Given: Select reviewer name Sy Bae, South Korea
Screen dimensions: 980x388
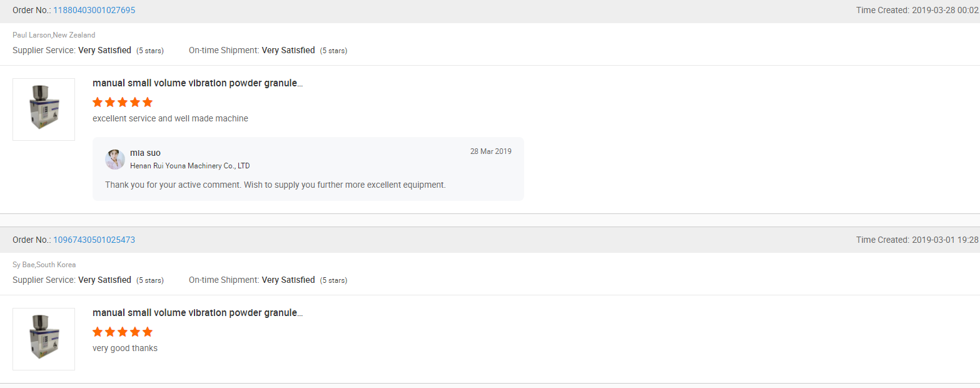Looking at the screenshot, I should (x=44, y=265).
